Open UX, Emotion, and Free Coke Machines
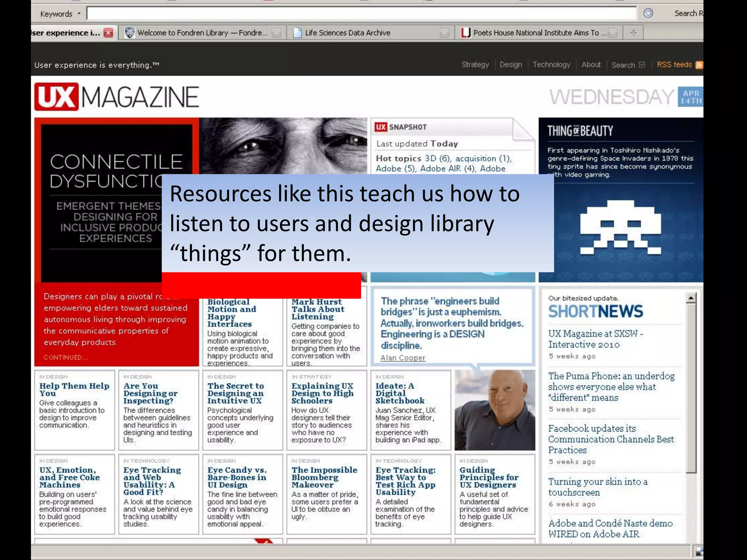This screenshot has width=747, height=560. 69,477
